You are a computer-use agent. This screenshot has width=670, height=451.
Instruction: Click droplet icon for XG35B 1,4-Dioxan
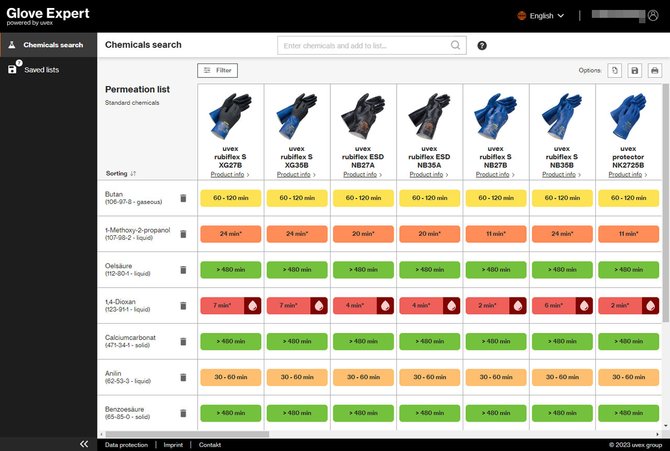click(319, 306)
